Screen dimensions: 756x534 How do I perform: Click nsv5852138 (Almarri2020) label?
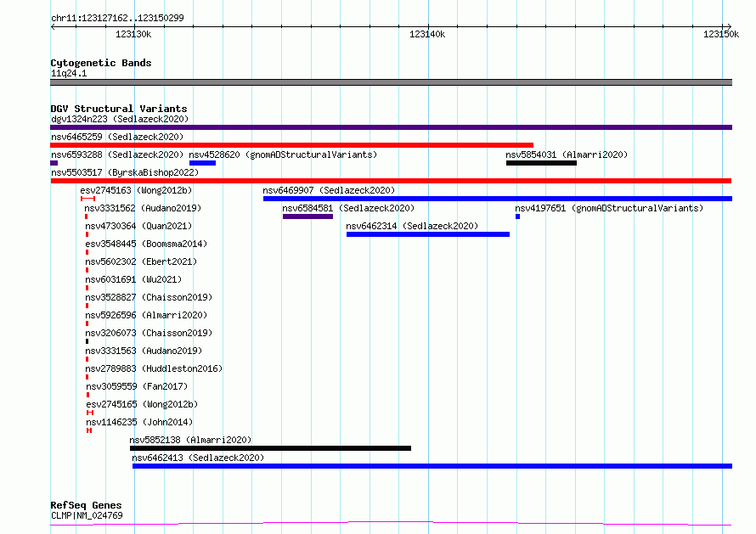[190, 440]
